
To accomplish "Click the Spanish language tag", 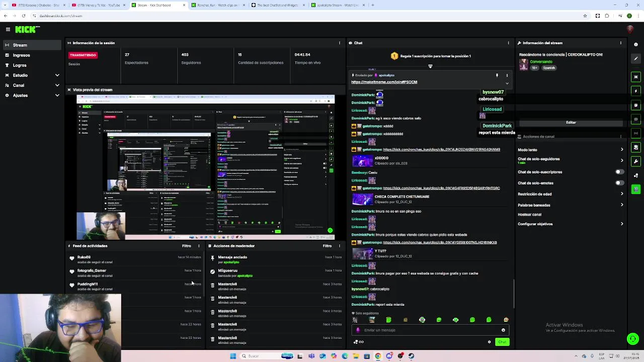I will [x=549, y=68].
